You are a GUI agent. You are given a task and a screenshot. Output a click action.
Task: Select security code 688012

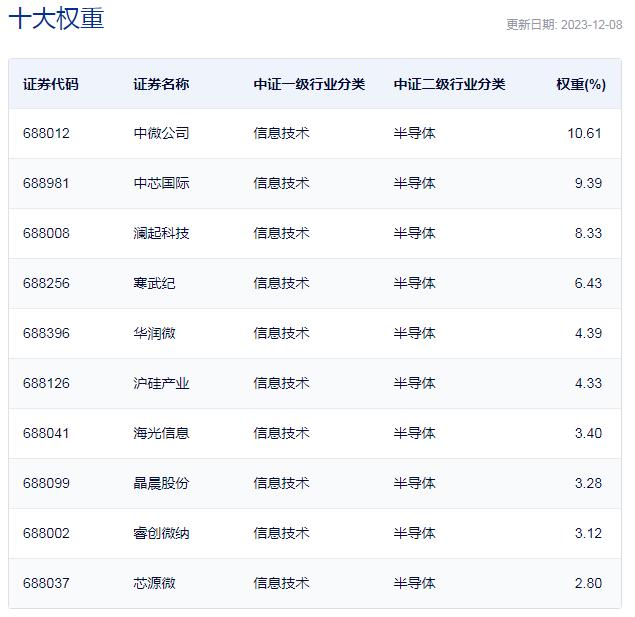46,133
